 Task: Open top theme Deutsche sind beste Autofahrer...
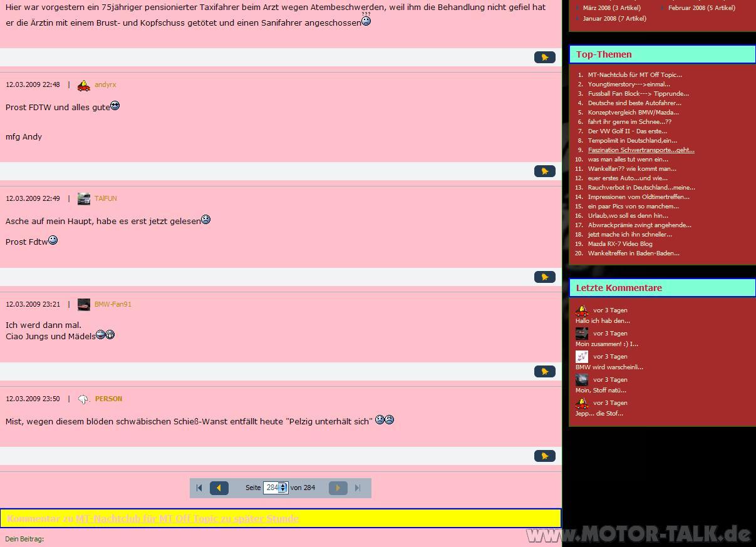(634, 103)
